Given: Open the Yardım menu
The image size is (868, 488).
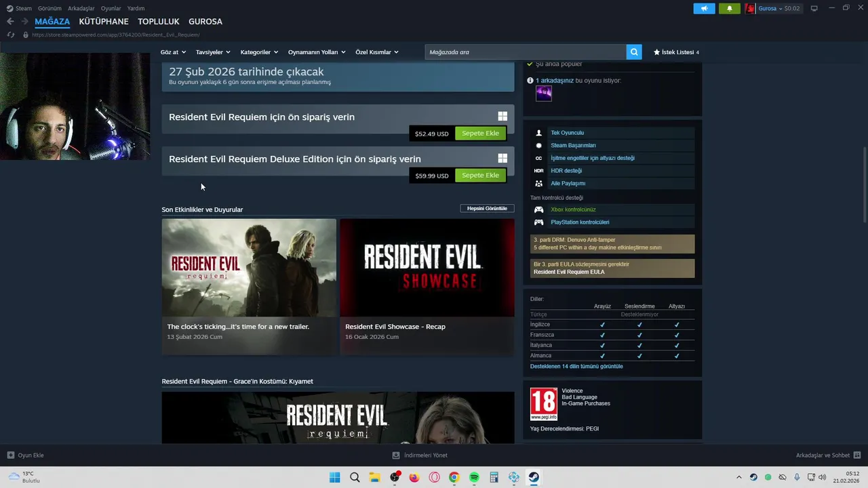Looking at the screenshot, I should tap(136, 8).
